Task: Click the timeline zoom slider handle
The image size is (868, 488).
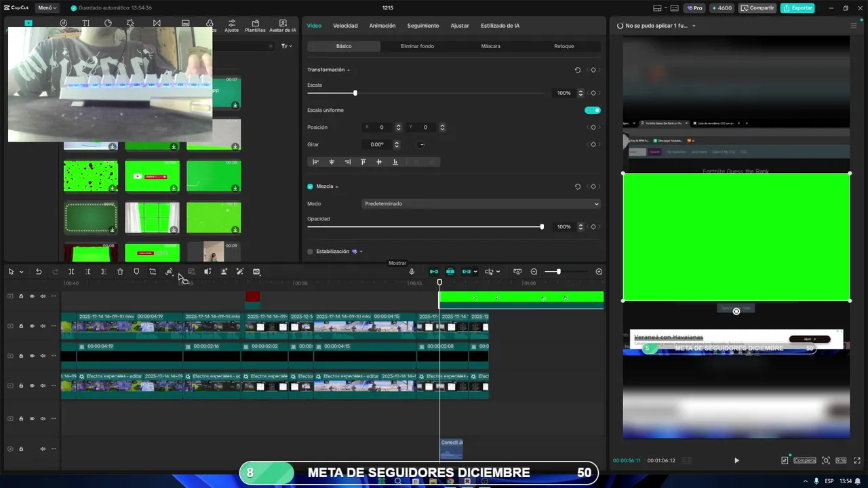Action: (558, 272)
